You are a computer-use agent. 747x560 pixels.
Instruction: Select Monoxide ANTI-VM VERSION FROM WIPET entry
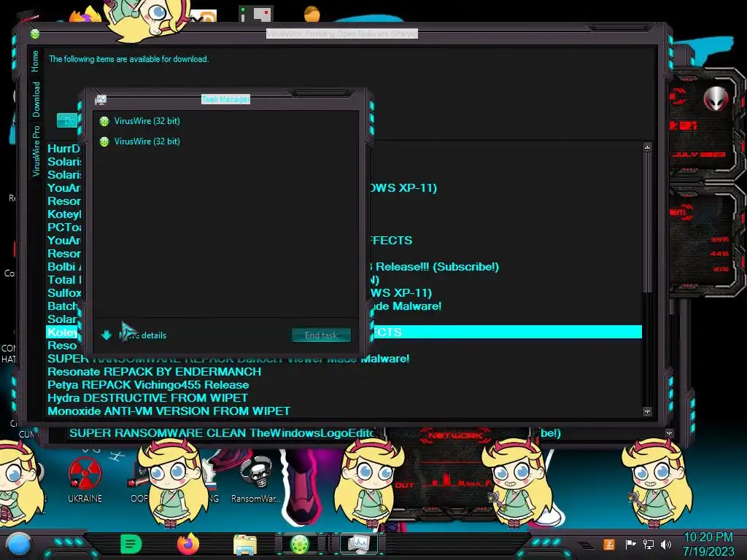tap(169, 411)
